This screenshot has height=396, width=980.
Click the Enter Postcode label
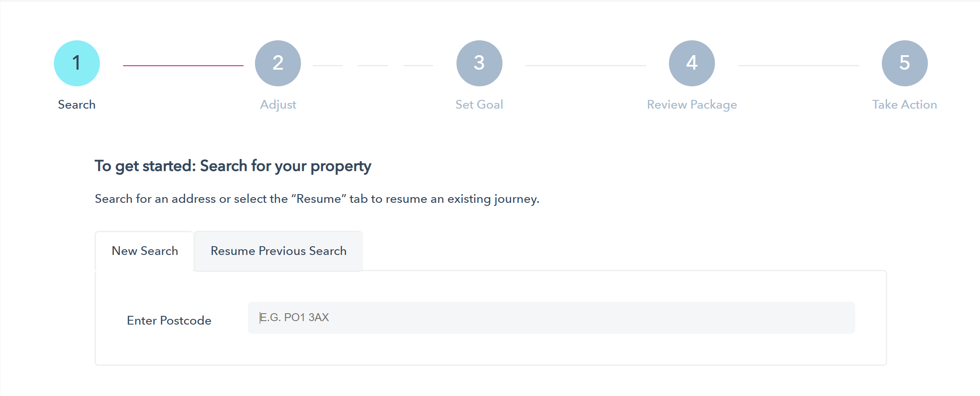[169, 321]
